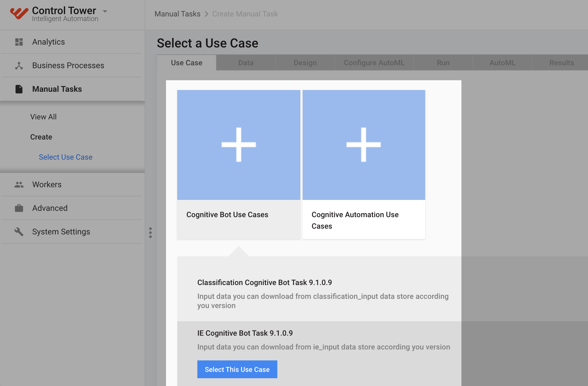Select the Cognitive Automation Use Cases label
Viewport: 588px width, 386px height.
[355, 220]
